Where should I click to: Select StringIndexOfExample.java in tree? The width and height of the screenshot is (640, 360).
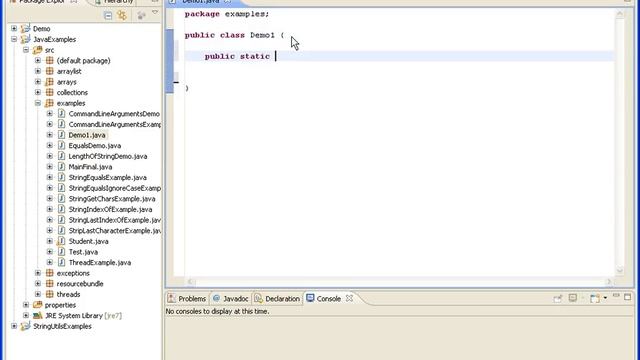(110, 209)
